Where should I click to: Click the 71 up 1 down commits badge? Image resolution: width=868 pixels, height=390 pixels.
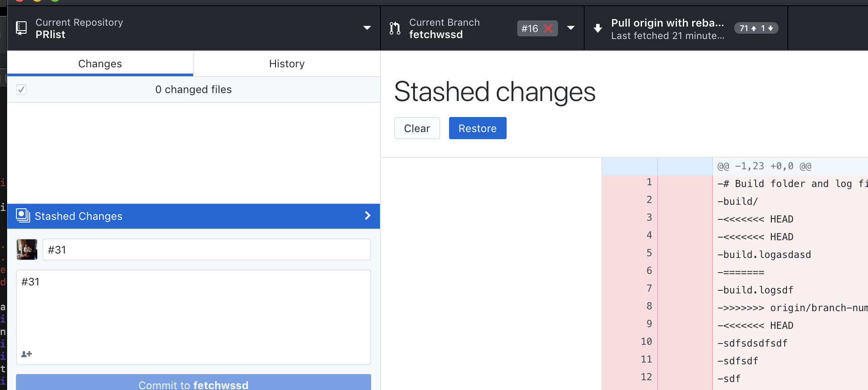tap(756, 27)
